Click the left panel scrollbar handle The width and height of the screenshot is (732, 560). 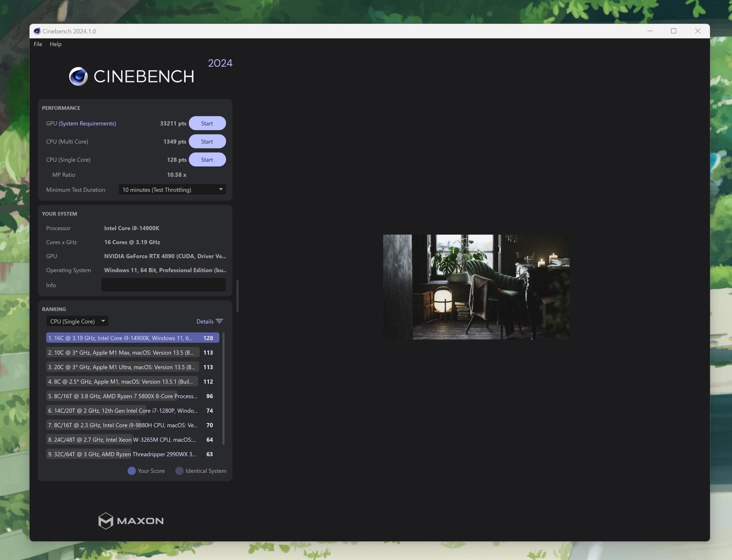point(237,296)
